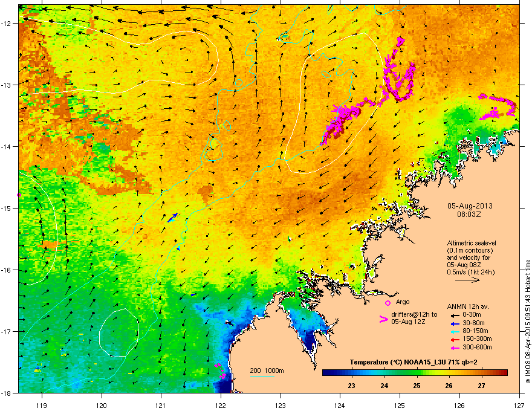
Task: Click the '-18' latitude axis label
Action: click(7, 393)
